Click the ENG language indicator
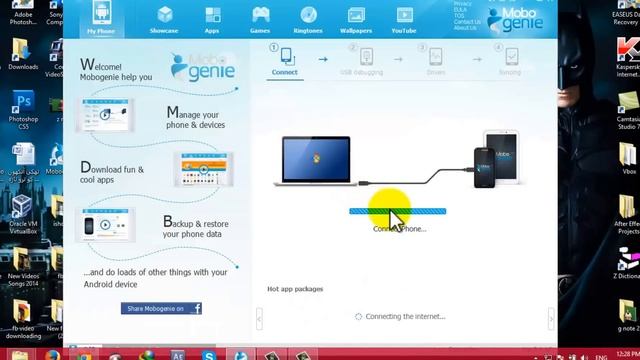The height and width of the screenshot is (360, 640). 601,357
